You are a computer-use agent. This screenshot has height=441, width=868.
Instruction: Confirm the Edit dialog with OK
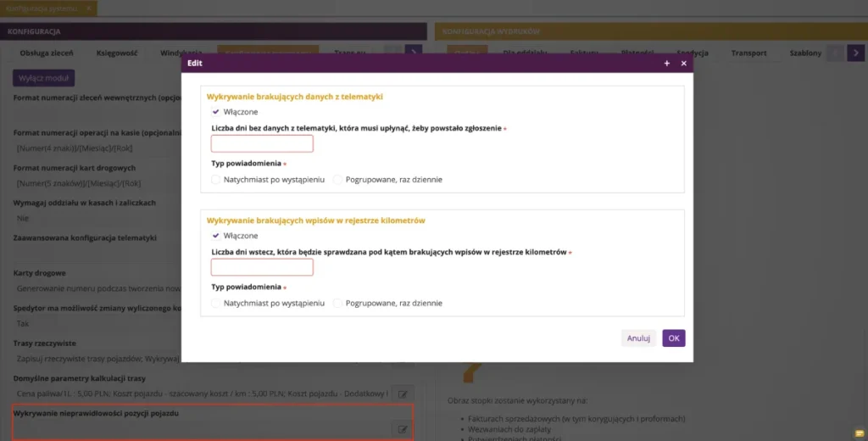(x=674, y=338)
